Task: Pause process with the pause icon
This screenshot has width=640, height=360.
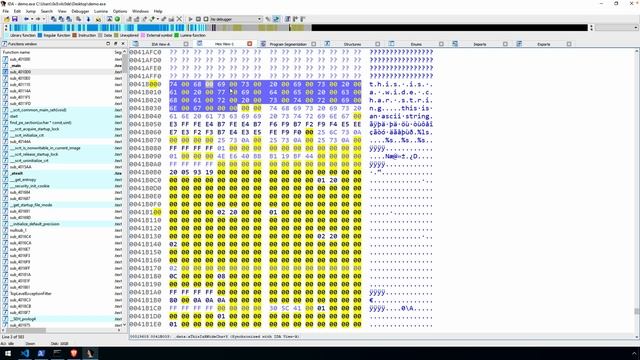Action: 198,19
